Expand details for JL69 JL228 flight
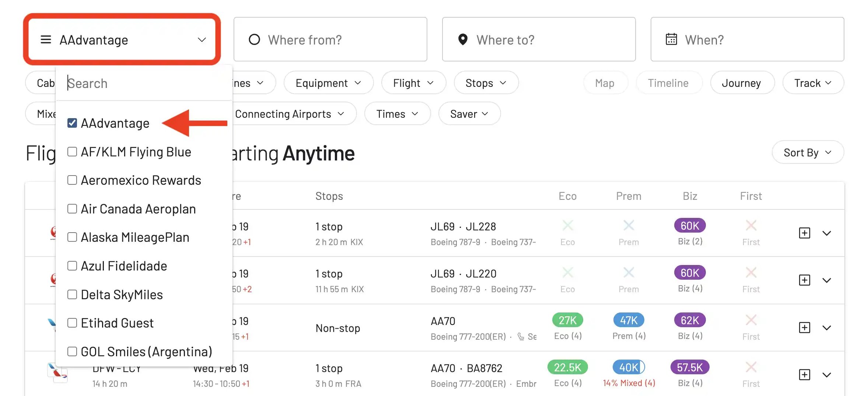The width and height of the screenshot is (868, 396). 827,233
